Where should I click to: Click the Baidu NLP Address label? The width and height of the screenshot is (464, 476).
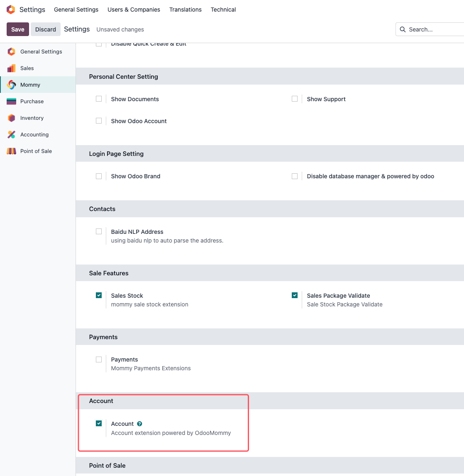coord(137,232)
